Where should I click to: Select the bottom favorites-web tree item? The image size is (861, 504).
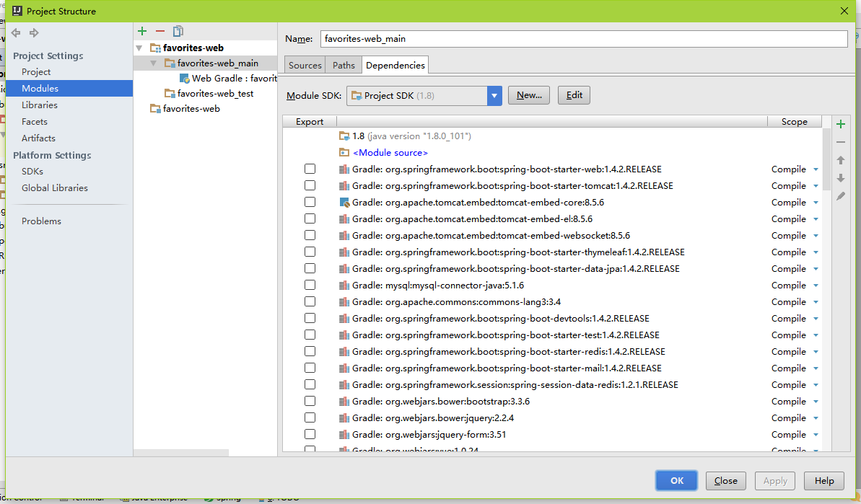pyautogui.click(x=191, y=109)
